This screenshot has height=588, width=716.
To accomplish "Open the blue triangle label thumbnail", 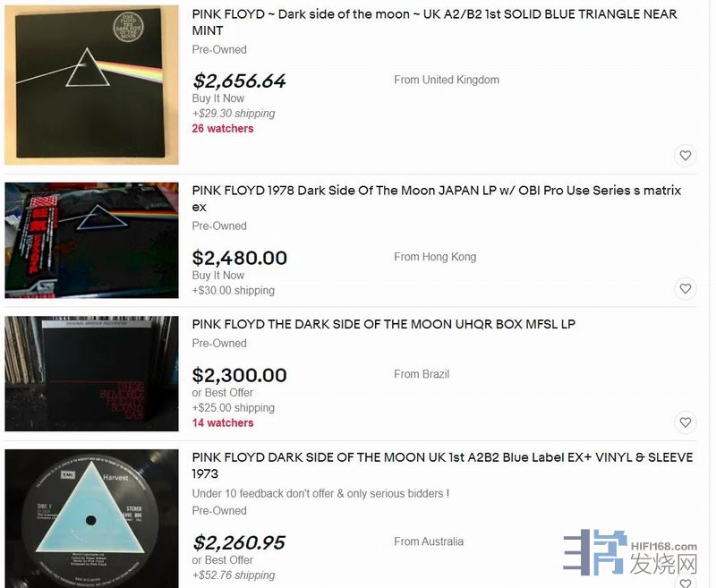I will pyautogui.click(x=91, y=518).
